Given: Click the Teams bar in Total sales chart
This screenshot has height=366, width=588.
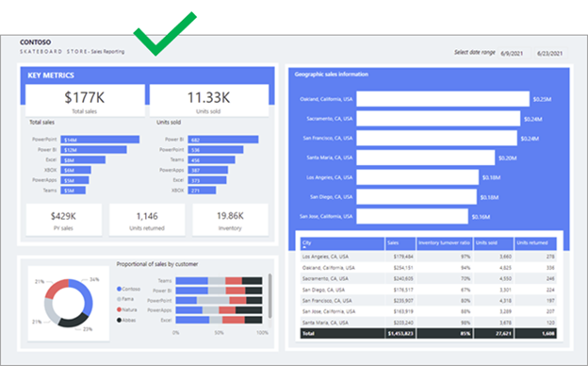Looking at the screenshot, I should tap(73, 191).
